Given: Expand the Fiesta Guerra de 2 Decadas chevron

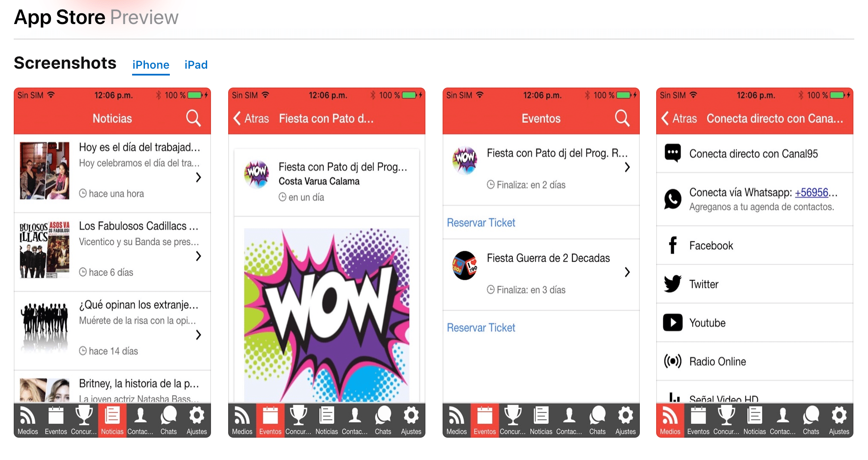Looking at the screenshot, I should (627, 272).
